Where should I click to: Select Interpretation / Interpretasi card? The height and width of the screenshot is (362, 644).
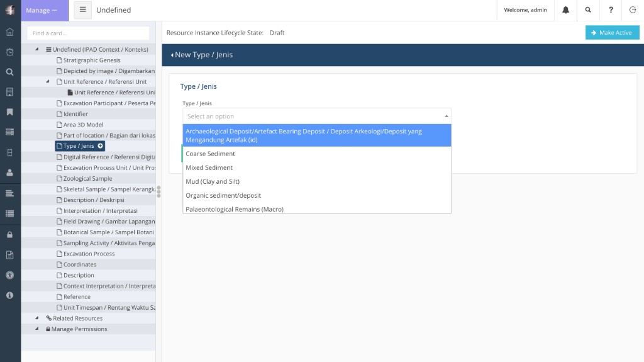[x=97, y=211]
